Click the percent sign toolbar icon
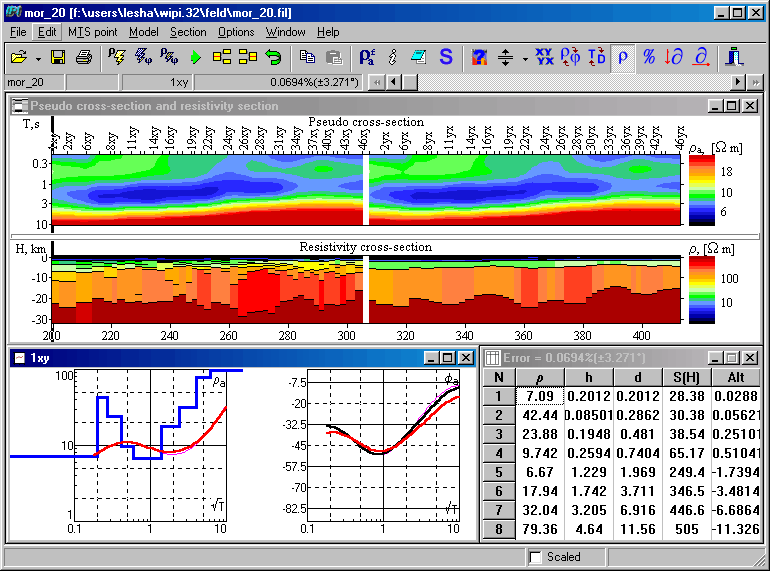Image resolution: width=770 pixels, height=571 pixels. (649, 57)
